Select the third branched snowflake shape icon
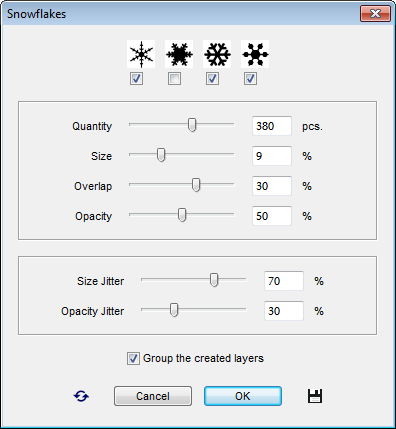The width and height of the screenshot is (396, 429). 217,54
